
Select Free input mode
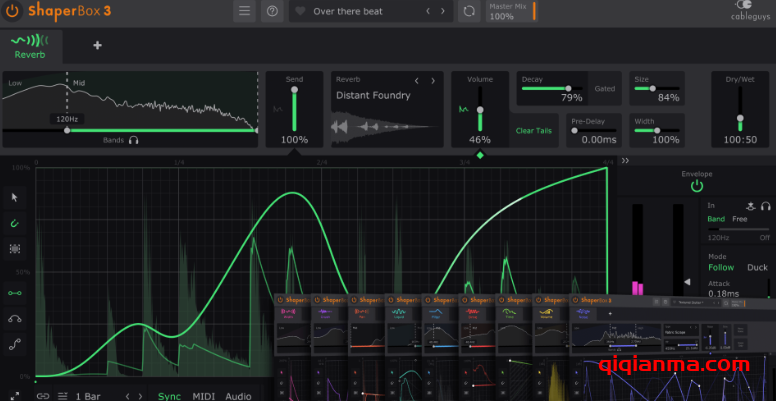pos(740,219)
